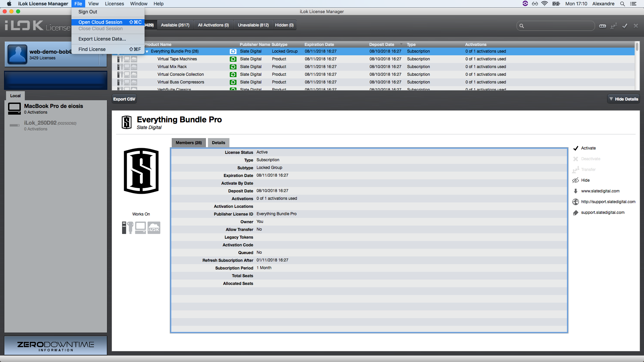Toggle the Hide Details panel button
Image resolution: width=644 pixels, height=362 pixels.
[623, 99]
